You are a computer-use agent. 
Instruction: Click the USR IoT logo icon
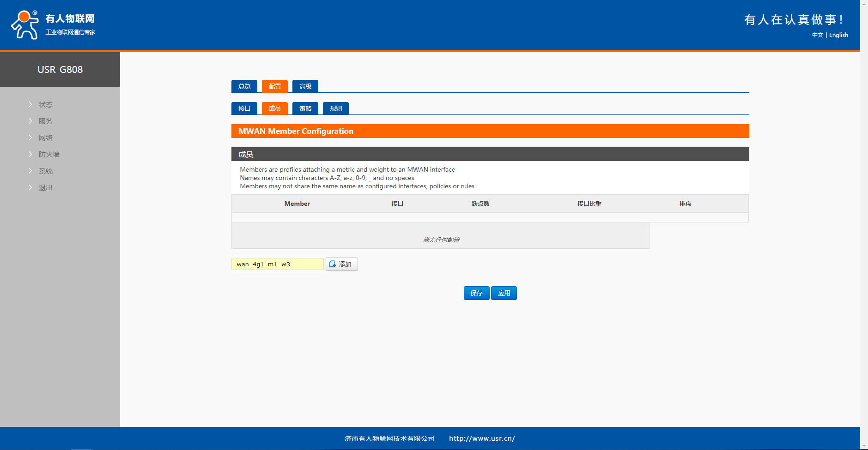[25, 25]
